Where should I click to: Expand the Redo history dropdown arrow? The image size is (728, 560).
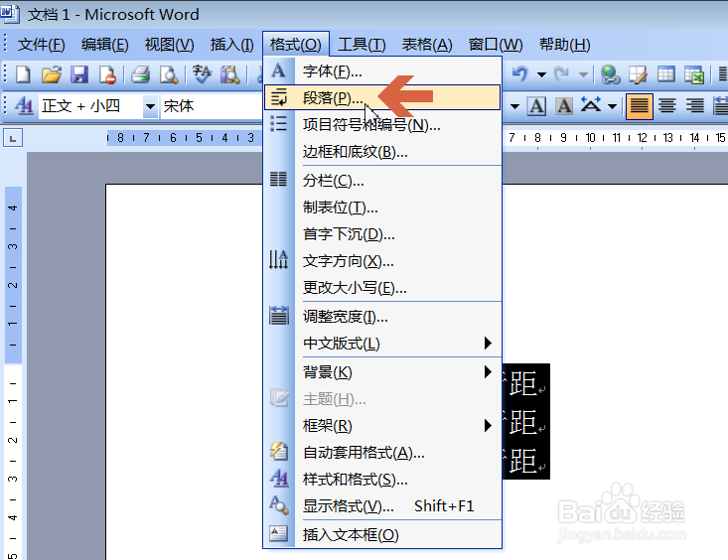tap(583, 74)
